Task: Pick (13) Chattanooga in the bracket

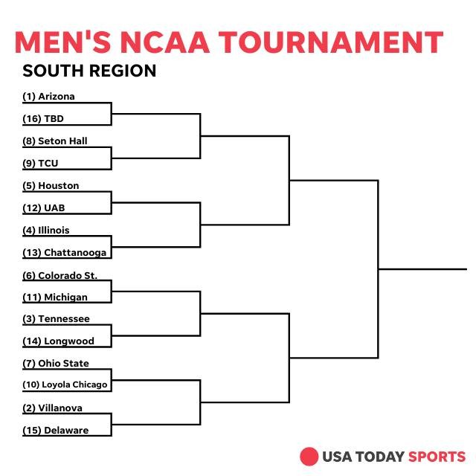Action: (64, 252)
